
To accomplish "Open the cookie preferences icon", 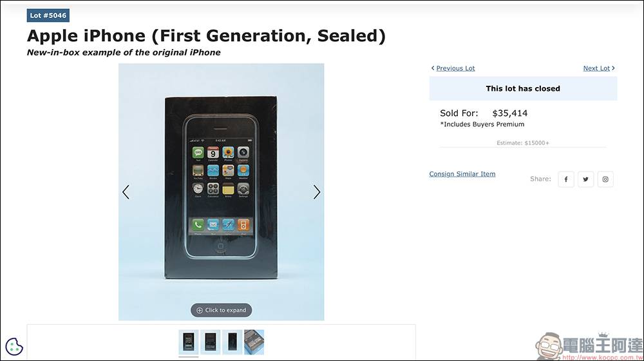I will pos(14,347).
